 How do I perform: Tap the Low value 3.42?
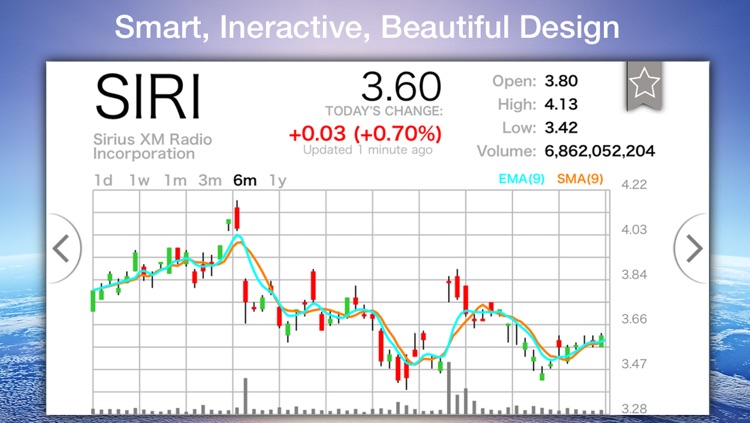click(561, 127)
